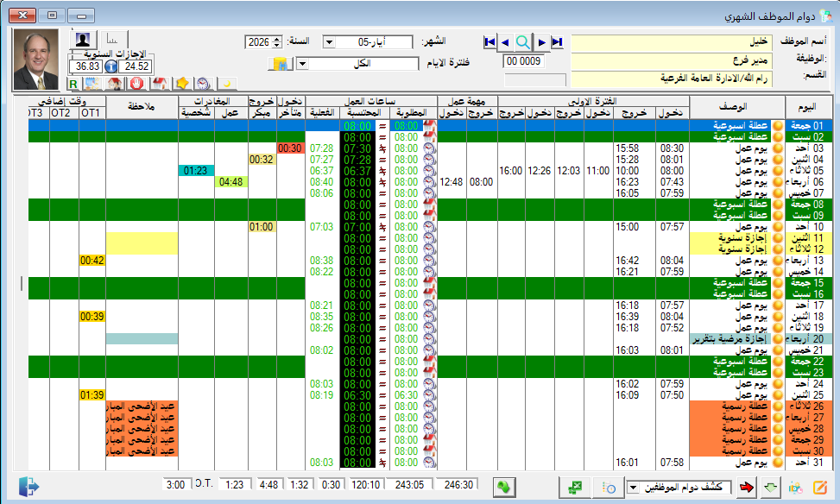Click the annual leave value 24.52

click(x=136, y=66)
